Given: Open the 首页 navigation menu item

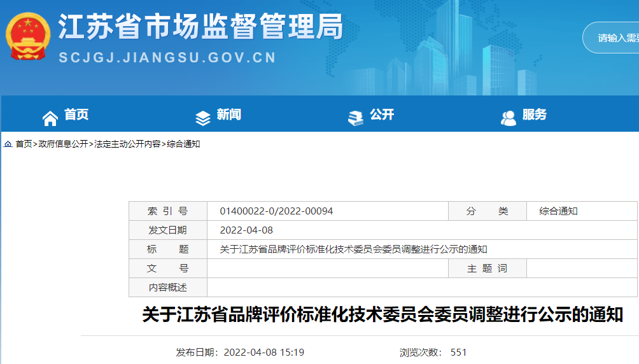Looking at the screenshot, I should point(76,115).
